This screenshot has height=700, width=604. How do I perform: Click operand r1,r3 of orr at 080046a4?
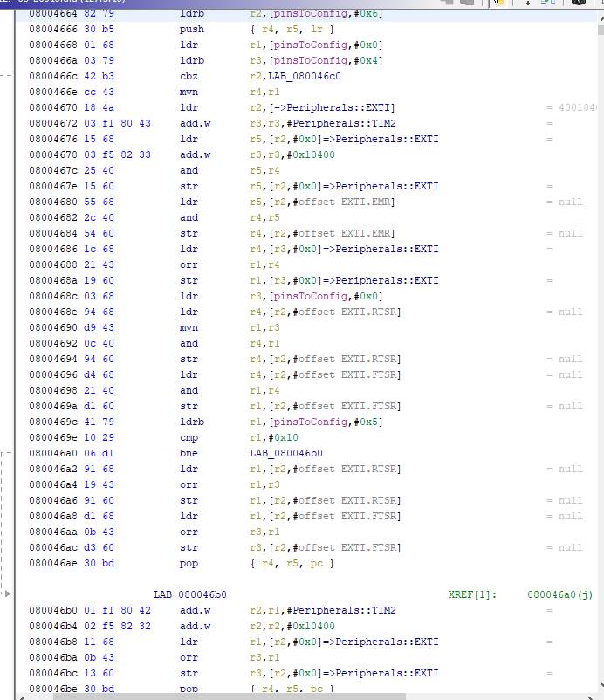tap(264, 484)
